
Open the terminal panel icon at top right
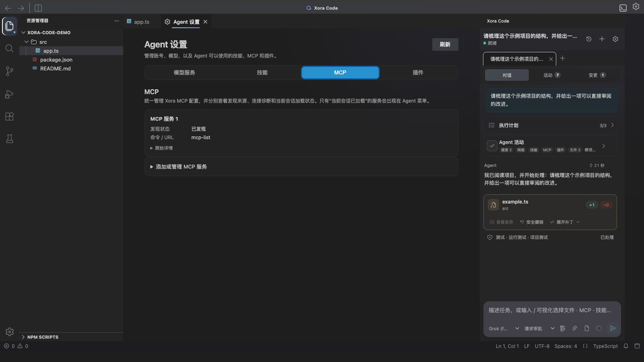point(623,8)
